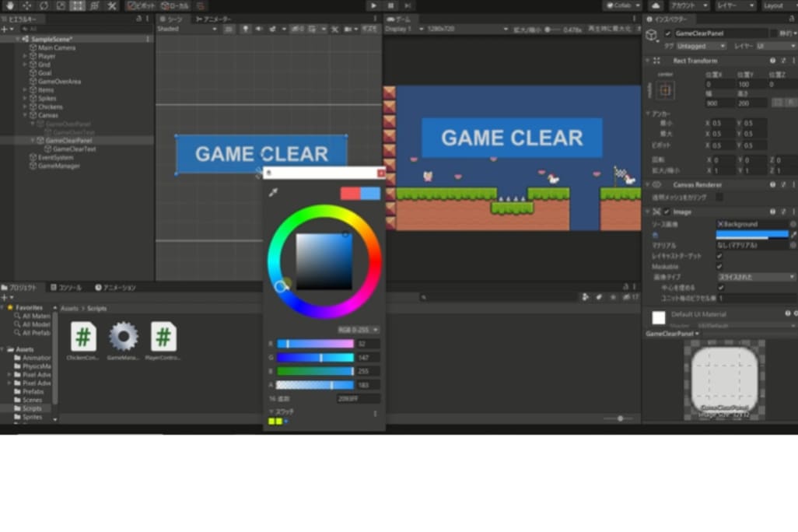Open the GameManager gear script asset
Viewport: 798px width, 532px height.
click(123, 337)
